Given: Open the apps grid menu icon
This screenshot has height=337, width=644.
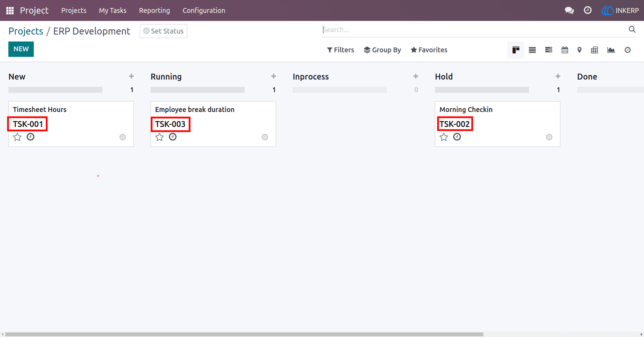Looking at the screenshot, I should pyautogui.click(x=10, y=10).
